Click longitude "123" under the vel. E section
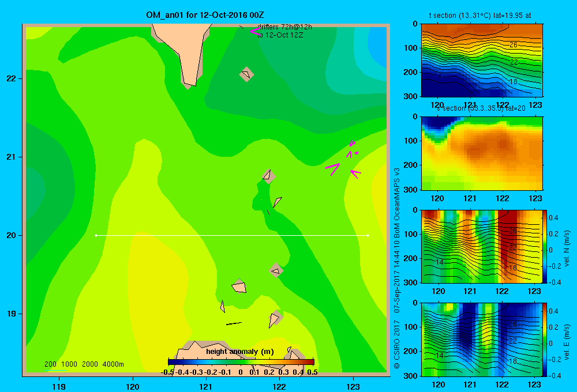 [534, 385]
